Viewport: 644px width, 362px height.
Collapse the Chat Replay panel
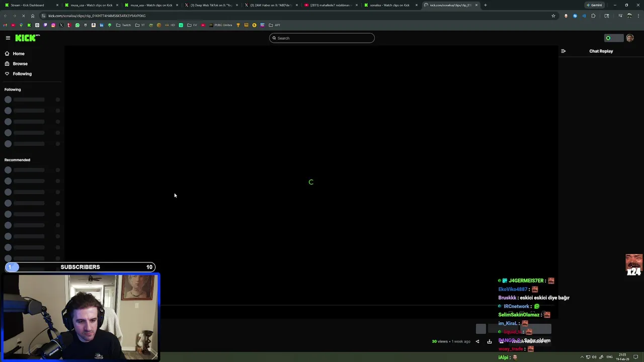point(563,51)
